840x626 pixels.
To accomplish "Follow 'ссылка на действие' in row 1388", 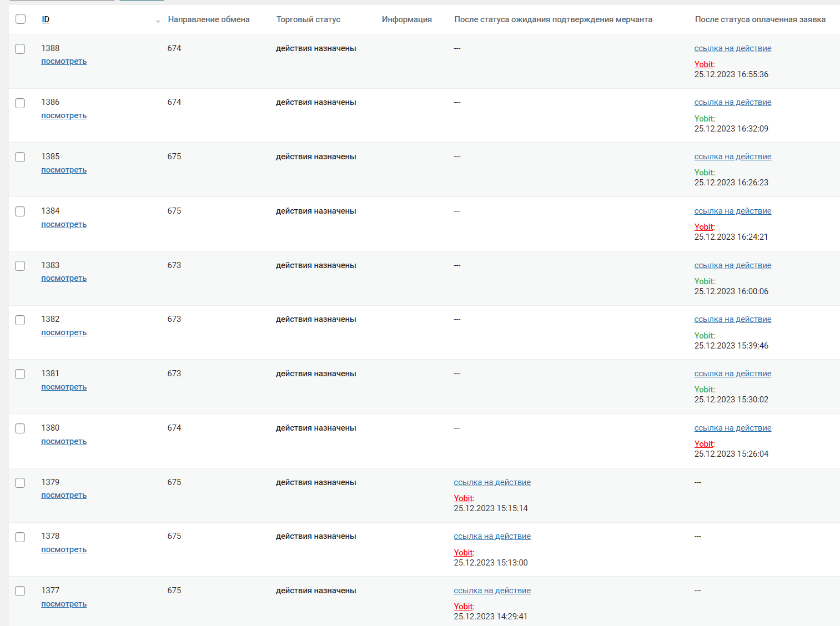I will (x=732, y=49).
